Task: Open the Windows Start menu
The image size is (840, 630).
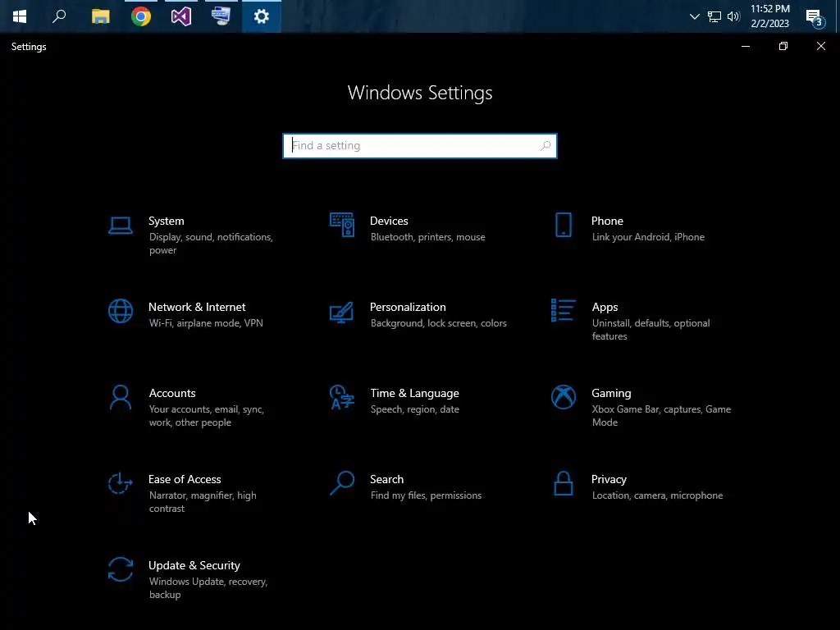Action: (x=20, y=16)
